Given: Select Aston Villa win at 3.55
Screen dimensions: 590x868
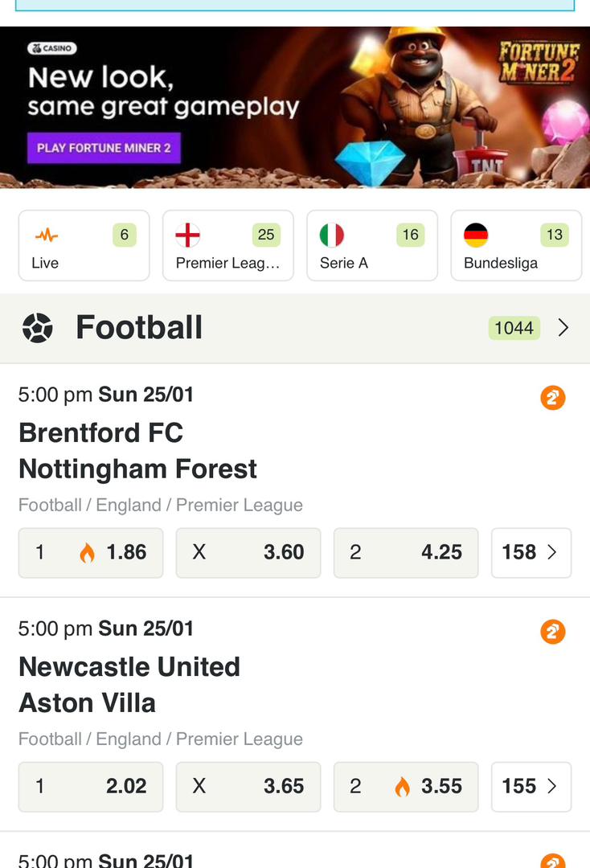Looking at the screenshot, I should pos(406,787).
